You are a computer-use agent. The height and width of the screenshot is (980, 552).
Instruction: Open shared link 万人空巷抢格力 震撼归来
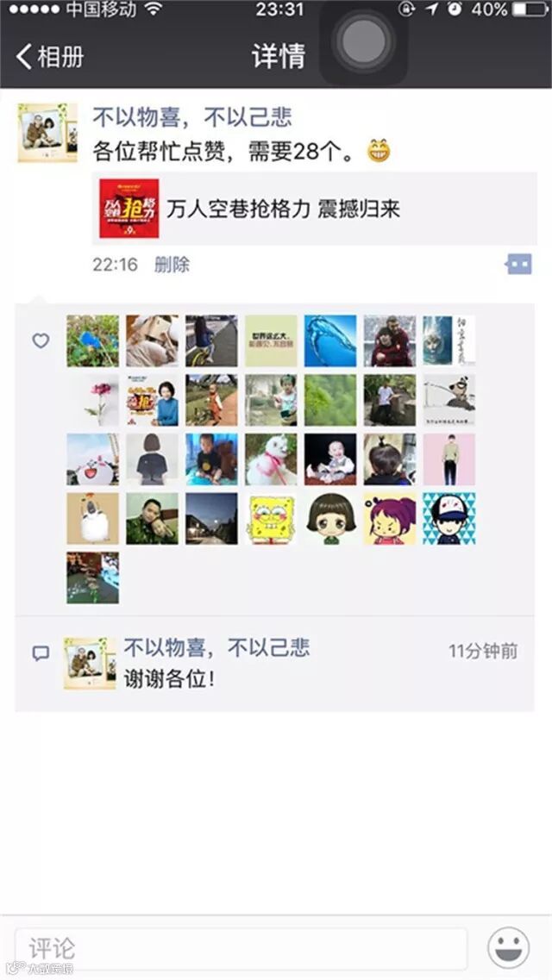[315, 209]
